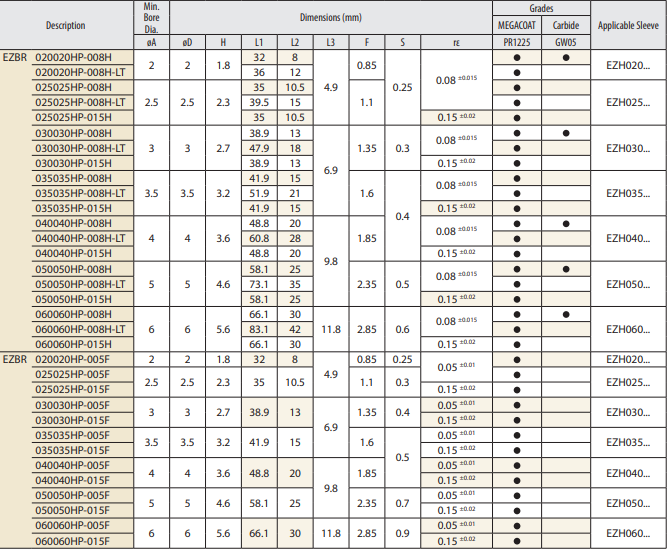
Task: Click the øD sub-header
Action: coord(187,42)
